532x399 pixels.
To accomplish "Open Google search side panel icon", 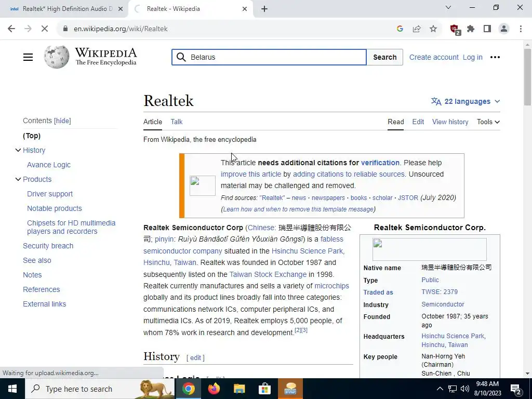I will pyautogui.click(x=400, y=29).
